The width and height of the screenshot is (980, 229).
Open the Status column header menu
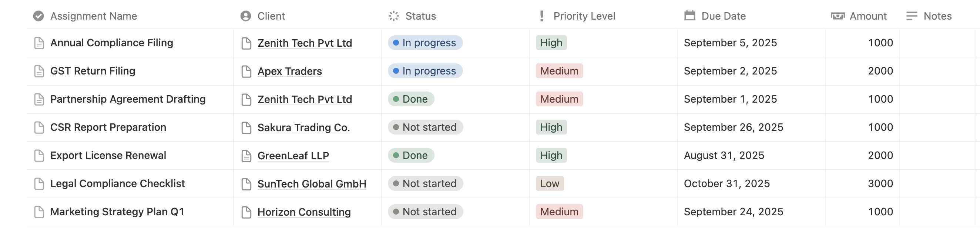tap(420, 16)
